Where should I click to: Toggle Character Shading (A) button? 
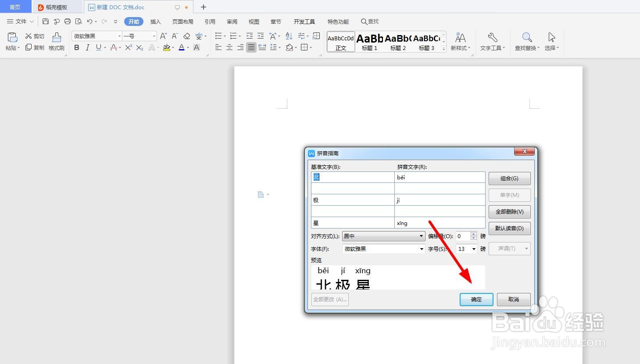click(197, 47)
